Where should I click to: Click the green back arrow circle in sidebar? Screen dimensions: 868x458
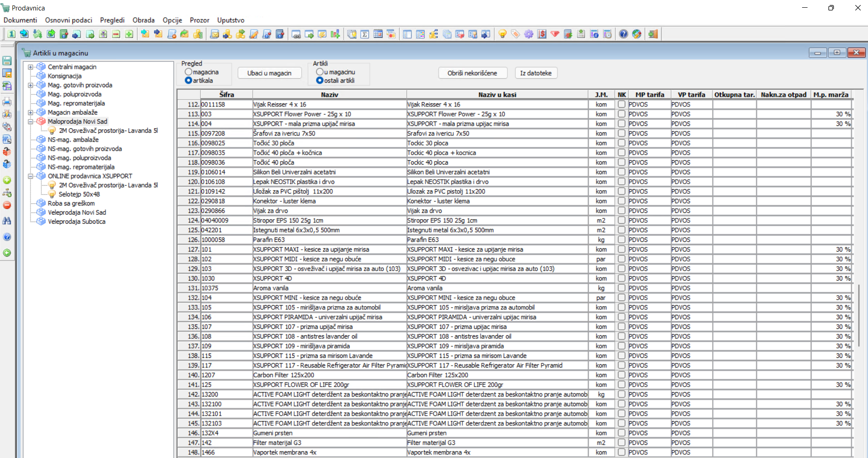coord(7,253)
